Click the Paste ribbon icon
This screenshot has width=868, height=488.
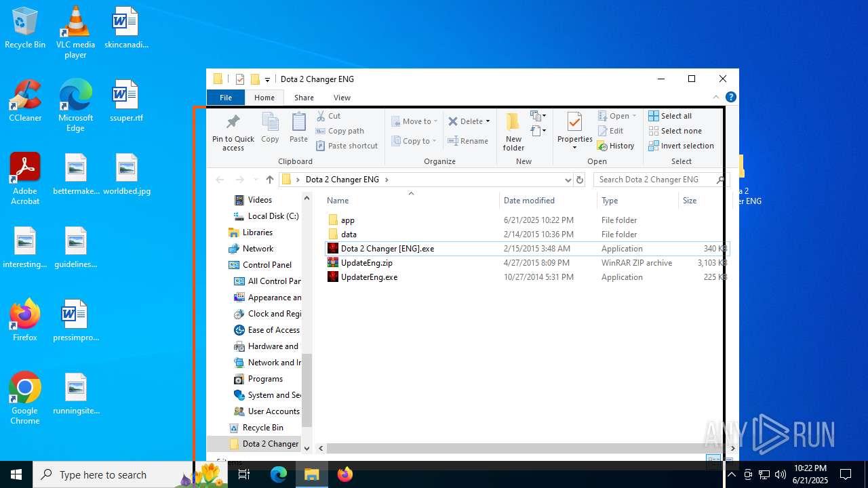tap(298, 128)
